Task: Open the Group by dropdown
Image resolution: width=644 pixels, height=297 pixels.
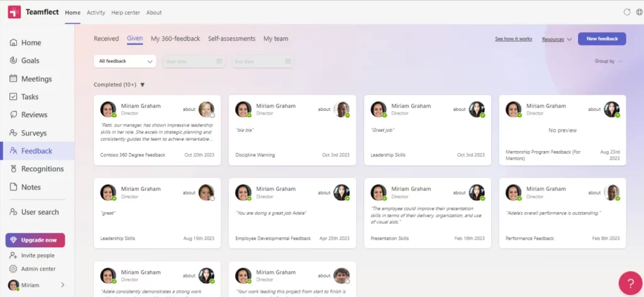Action: 609,61
